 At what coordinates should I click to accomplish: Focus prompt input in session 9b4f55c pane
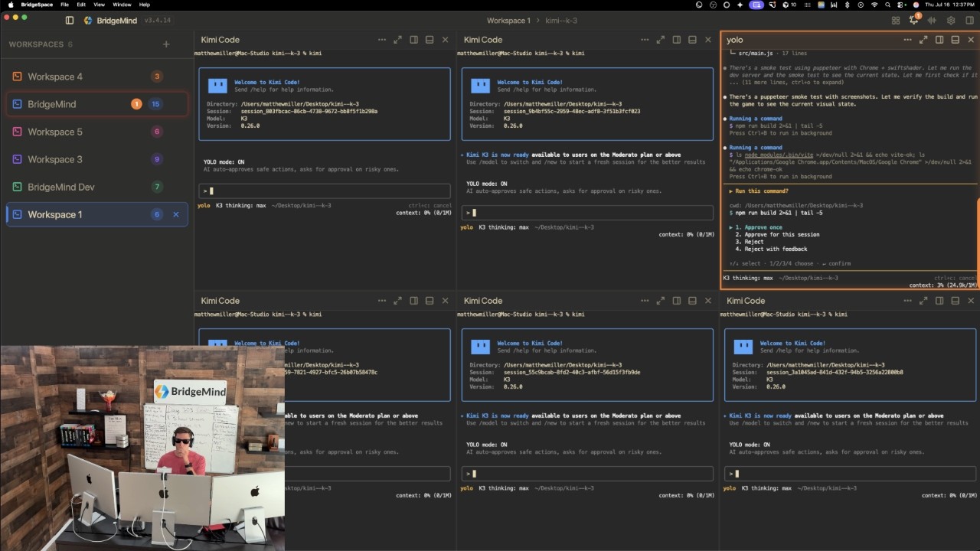tap(587, 213)
